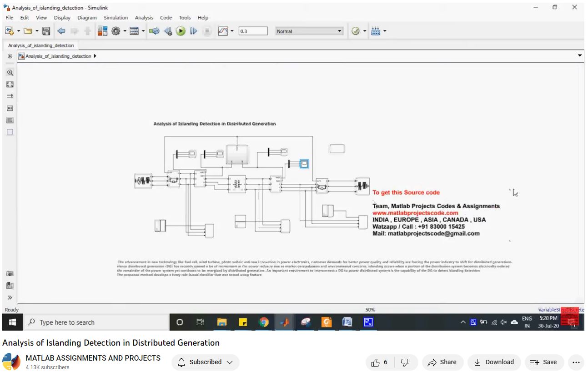Click the Fit to View palette icon
This screenshot has height=377, width=588.
pos(10,84)
